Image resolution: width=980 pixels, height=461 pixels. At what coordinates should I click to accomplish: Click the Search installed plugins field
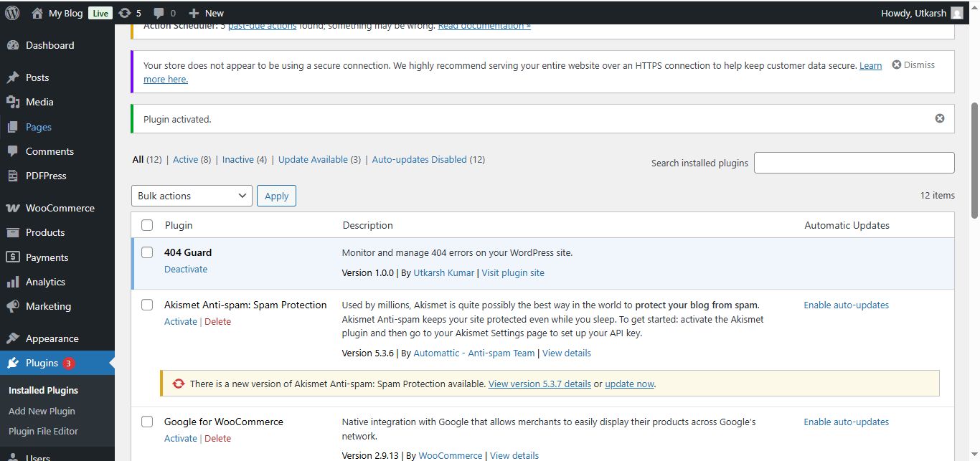coord(854,163)
